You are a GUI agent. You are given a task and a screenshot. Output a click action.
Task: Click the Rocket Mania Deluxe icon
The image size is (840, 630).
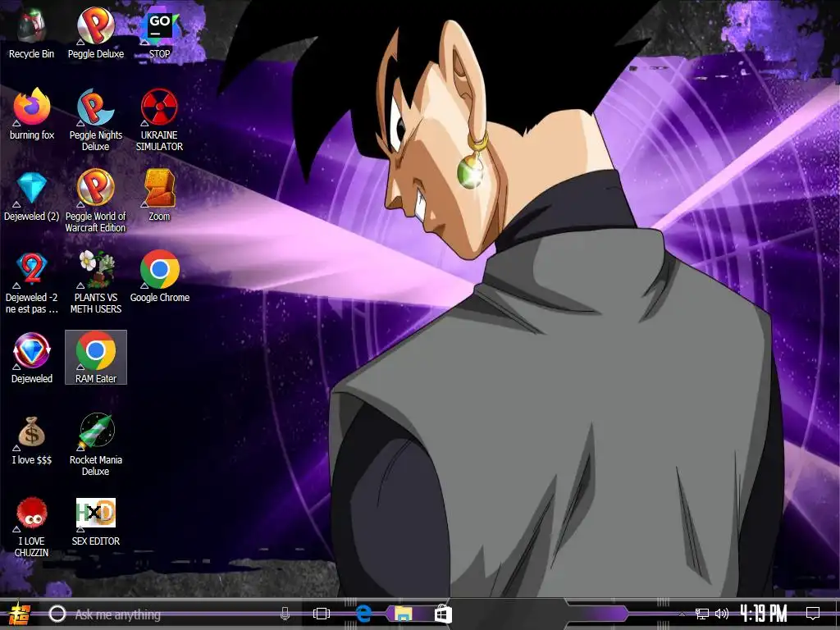95,445
